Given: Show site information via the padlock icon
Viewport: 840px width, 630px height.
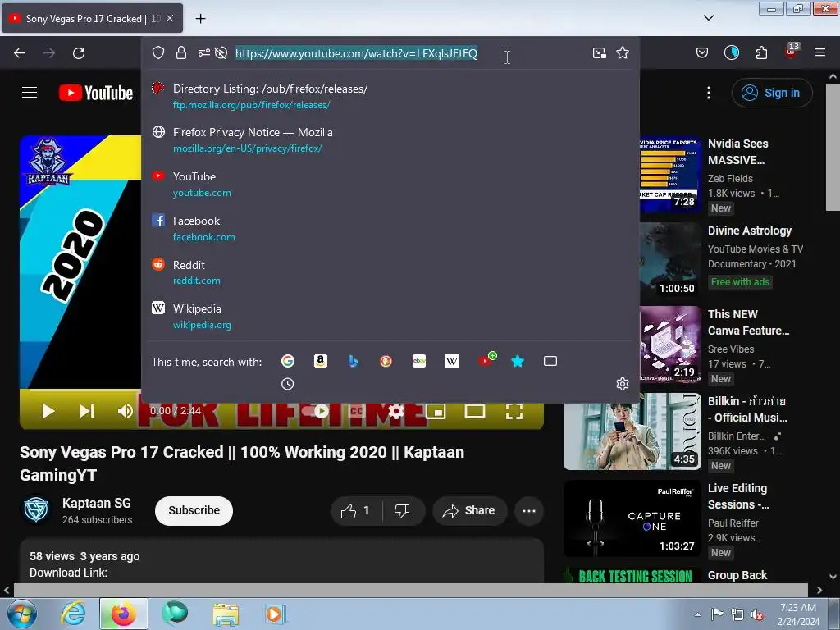Looking at the screenshot, I should [x=181, y=52].
